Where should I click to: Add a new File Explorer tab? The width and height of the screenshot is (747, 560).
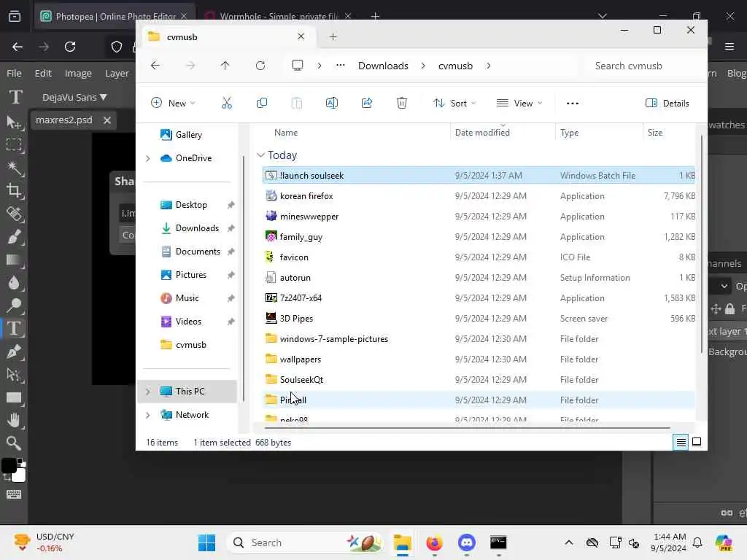pyautogui.click(x=333, y=37)
